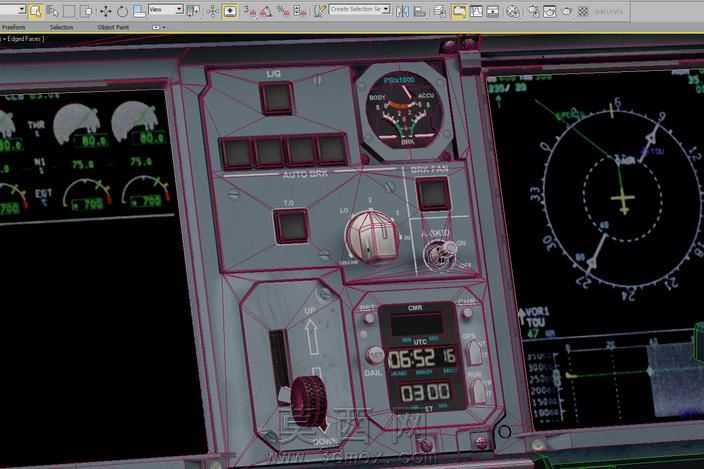Open the Create Selection Set dropdown
Viewport: 704px width, 469px height.
tap(360, 9)
